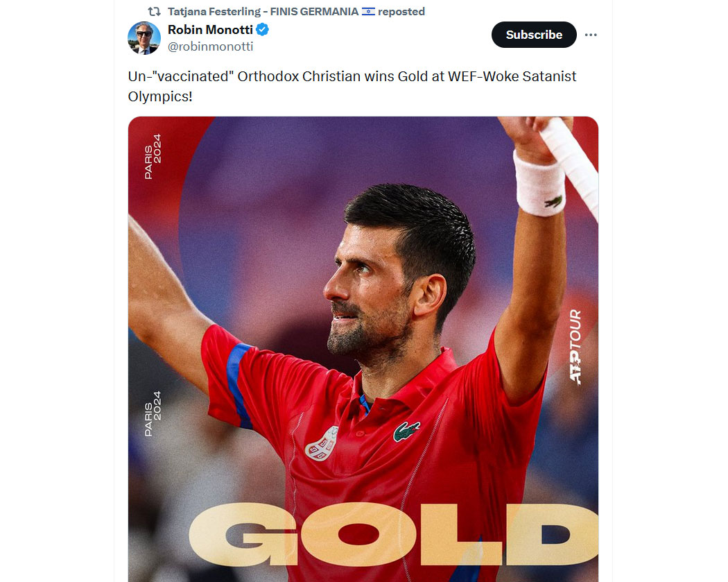Open the three-dot more options menu
Screen dimensions: 728x582
coord(591,35)
